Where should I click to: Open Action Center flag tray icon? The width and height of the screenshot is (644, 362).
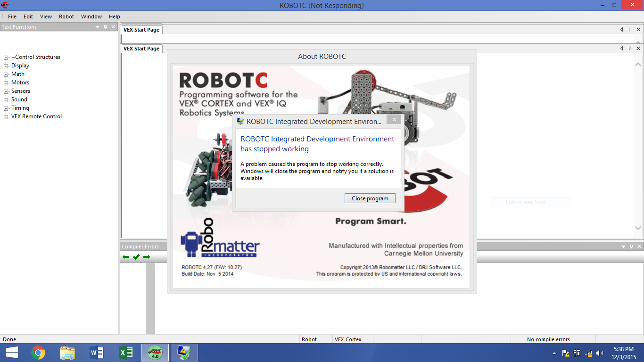point(566,353)
